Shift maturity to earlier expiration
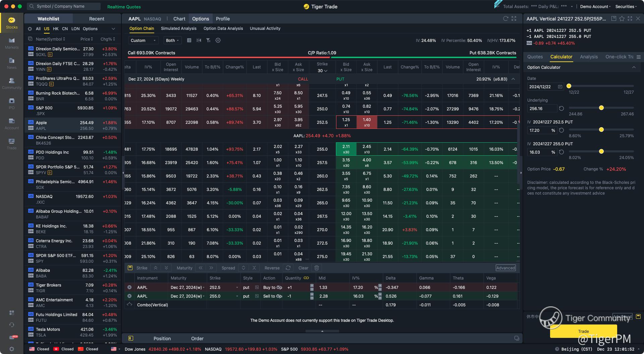644x354 pixels. click(x=201, y=268)
